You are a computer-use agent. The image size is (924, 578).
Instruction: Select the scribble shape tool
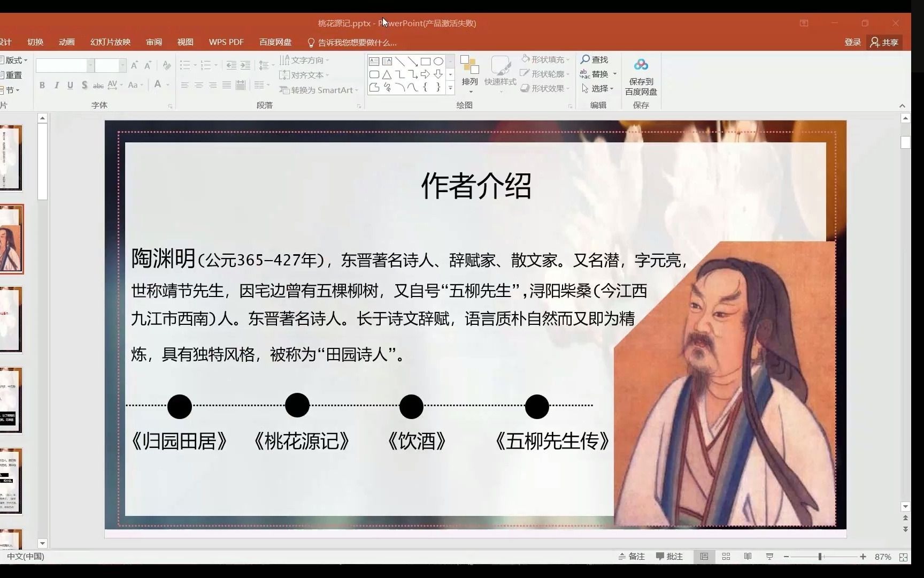point(387,87)
